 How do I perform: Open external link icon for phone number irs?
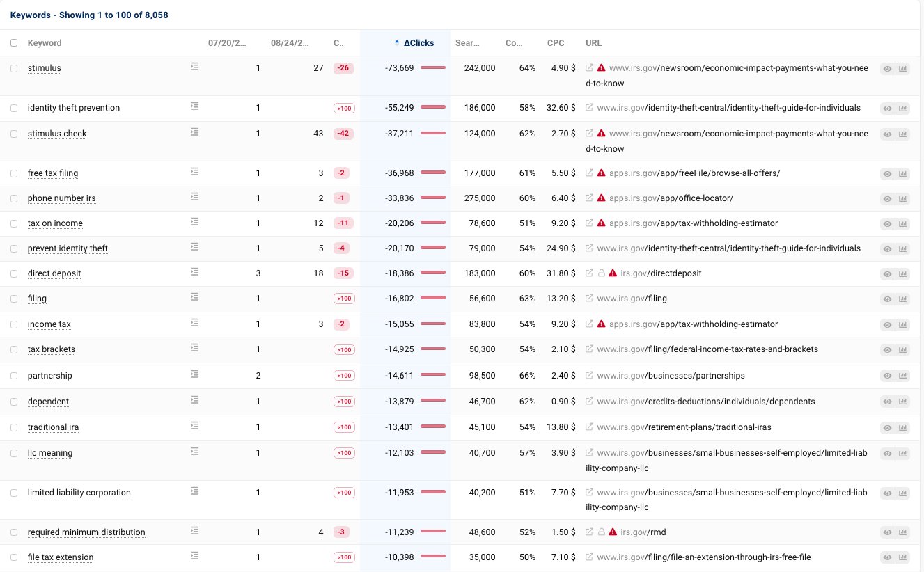(x=590, y=198)
